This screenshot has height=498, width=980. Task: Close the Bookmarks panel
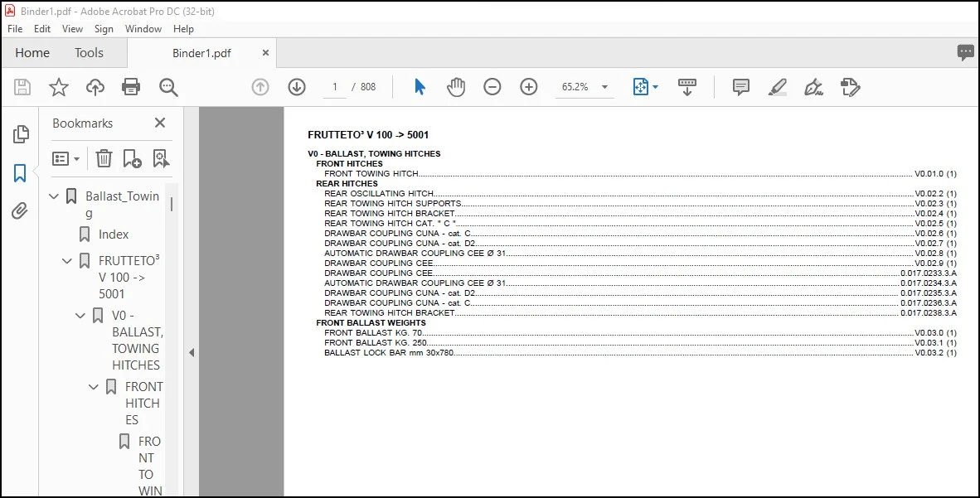click(x=160, y=123)
